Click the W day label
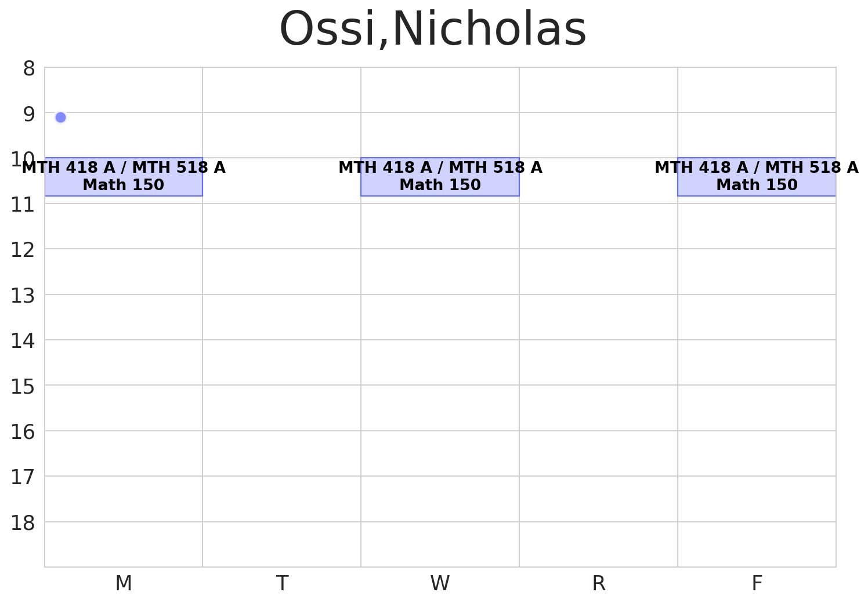The width and height of the screenshot is (868, 603). click(x=440, y=583)
